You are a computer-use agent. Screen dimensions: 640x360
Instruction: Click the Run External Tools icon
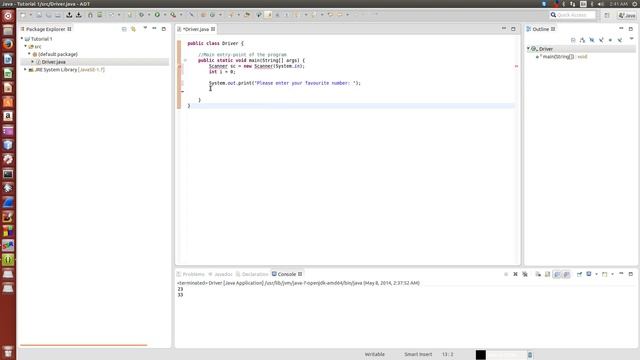(x=173, y=15)
